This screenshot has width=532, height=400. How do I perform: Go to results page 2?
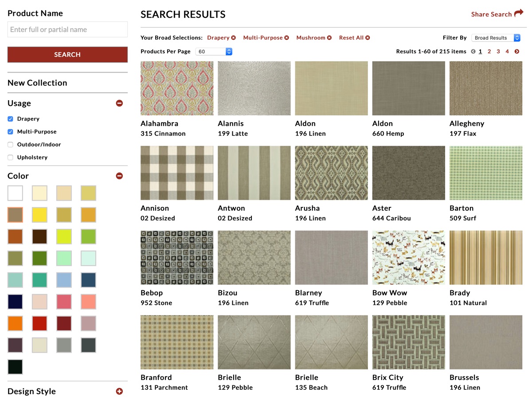(489, 51)
